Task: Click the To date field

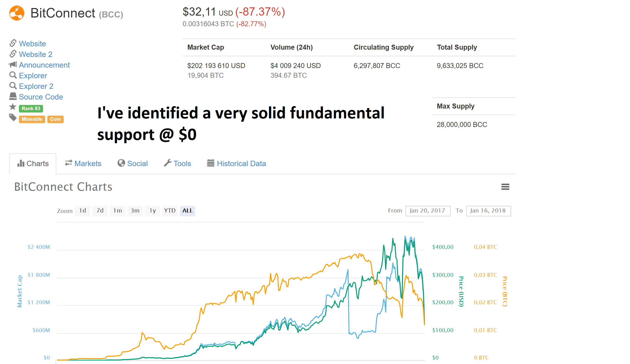Action: [x=488, y=211]
